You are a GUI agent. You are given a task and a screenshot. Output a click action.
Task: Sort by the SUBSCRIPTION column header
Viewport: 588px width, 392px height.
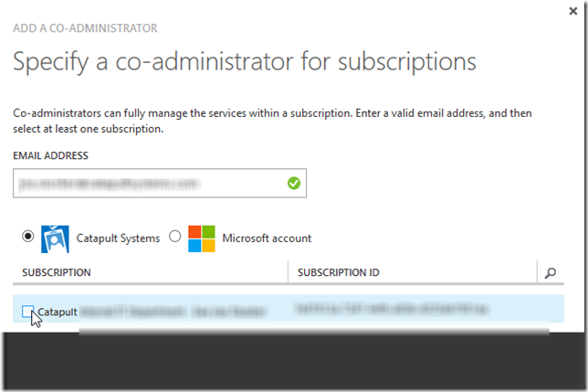(57, 272)
